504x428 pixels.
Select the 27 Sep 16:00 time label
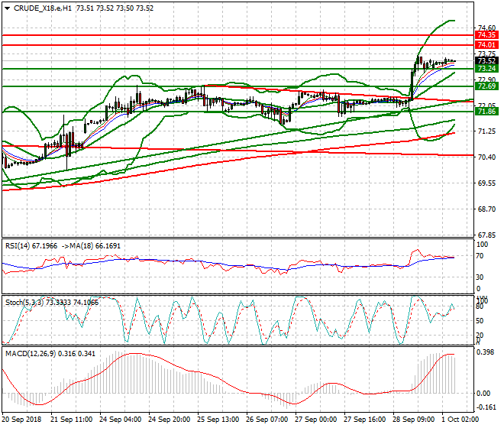[364, 420]
